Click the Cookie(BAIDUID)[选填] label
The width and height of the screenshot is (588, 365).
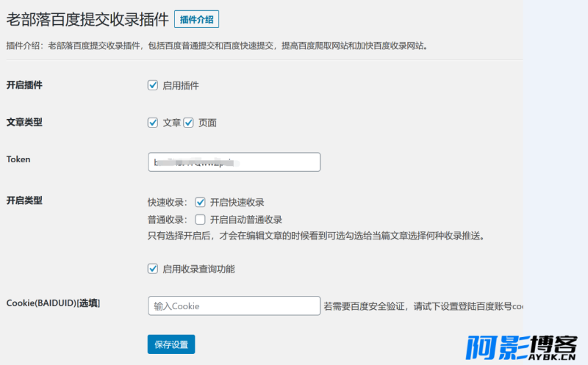pos(53,303)
